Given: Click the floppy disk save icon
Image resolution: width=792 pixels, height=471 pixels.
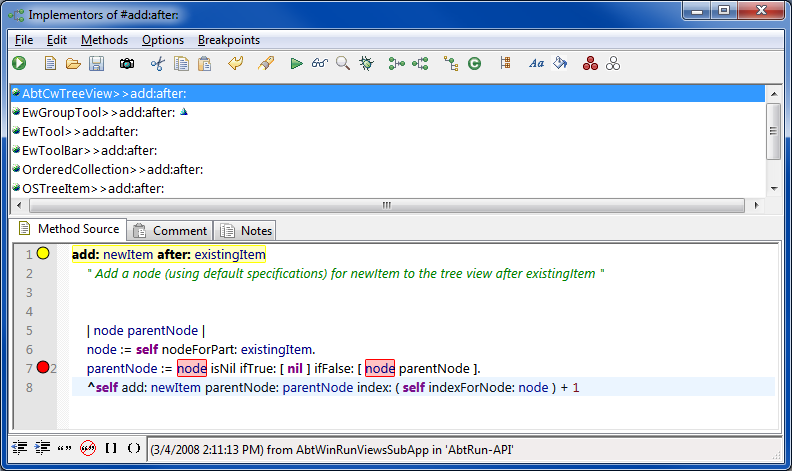Looking at the screenshot, I should [97, 64].
